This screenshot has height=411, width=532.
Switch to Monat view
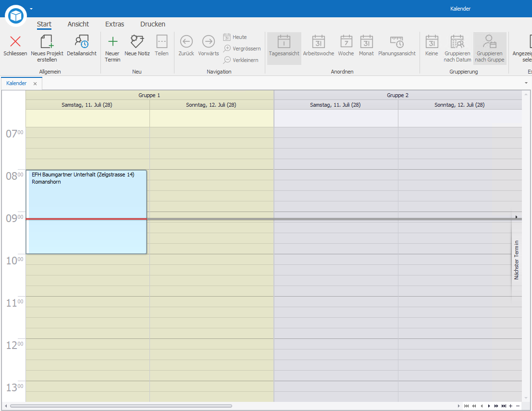click(x=366, y=45)
